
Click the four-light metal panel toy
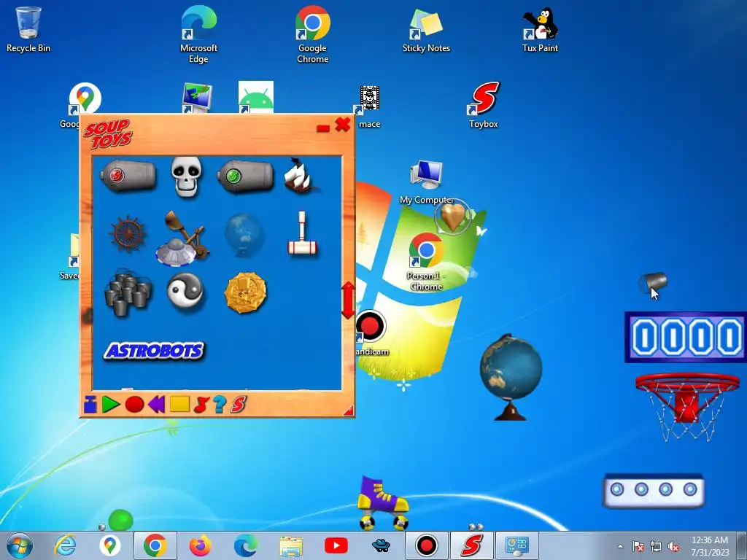pyautogui.click(x=653, y=491)
